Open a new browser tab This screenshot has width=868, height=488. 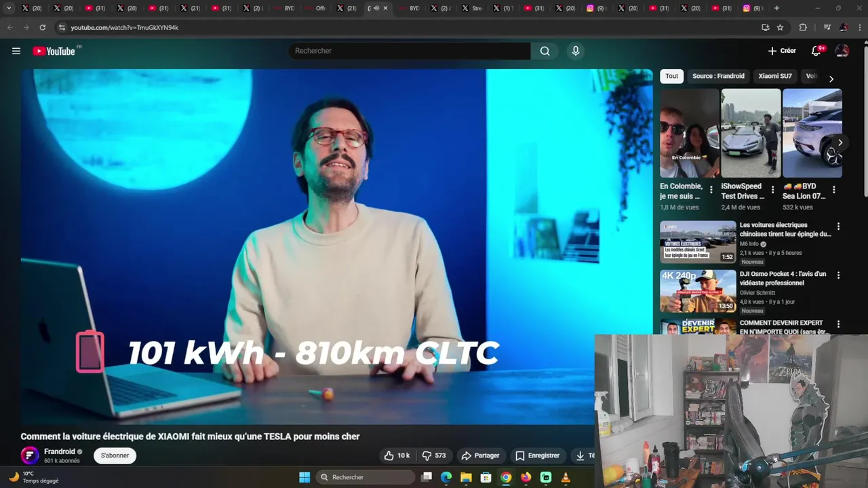pos(776,8)
